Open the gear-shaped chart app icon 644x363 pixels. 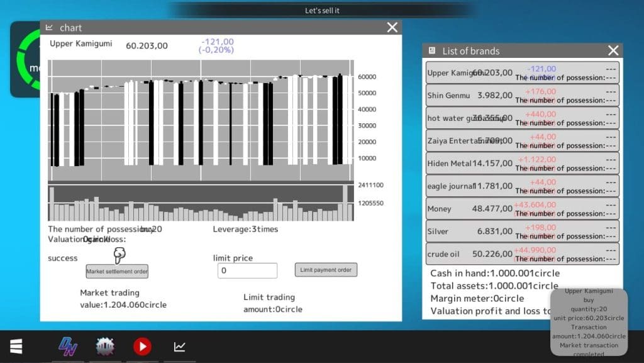click(105, 346)
